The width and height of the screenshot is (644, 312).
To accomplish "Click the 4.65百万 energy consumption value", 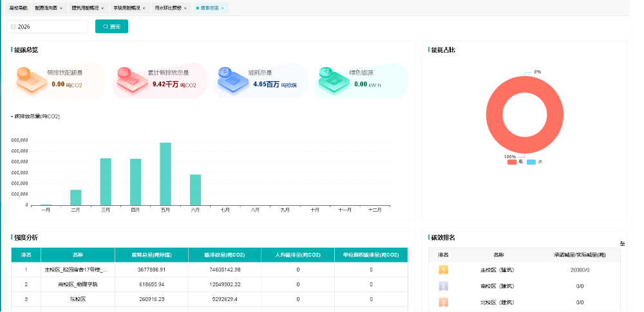I will [x=266, y=84].
